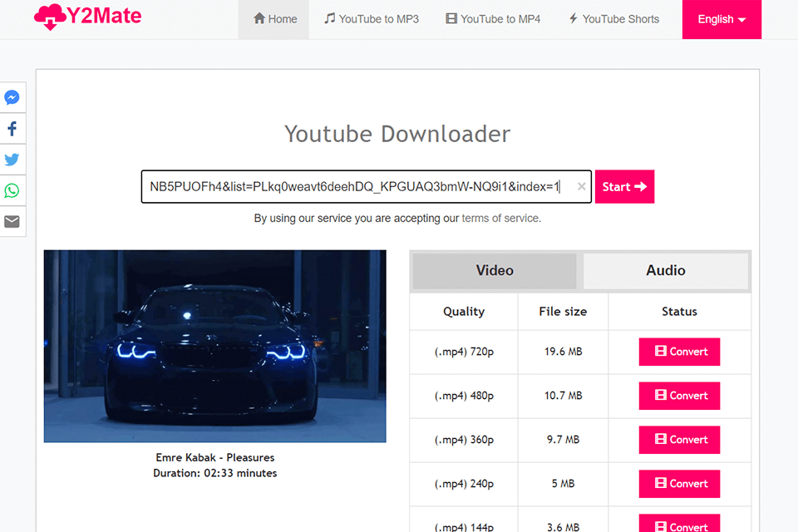Click the 'File size' column header
This screenshot has width=798, height=532.
click(x=563, y=312)
